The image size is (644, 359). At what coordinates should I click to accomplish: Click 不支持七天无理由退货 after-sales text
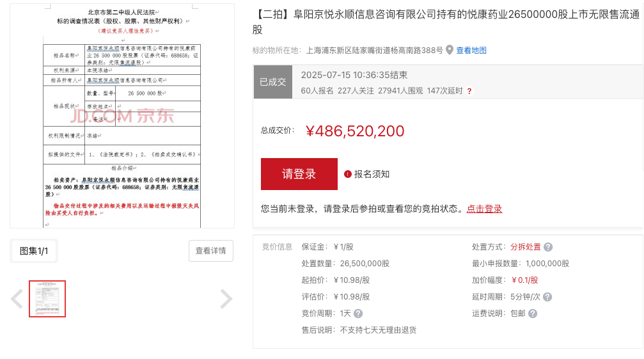coord(378,330)
